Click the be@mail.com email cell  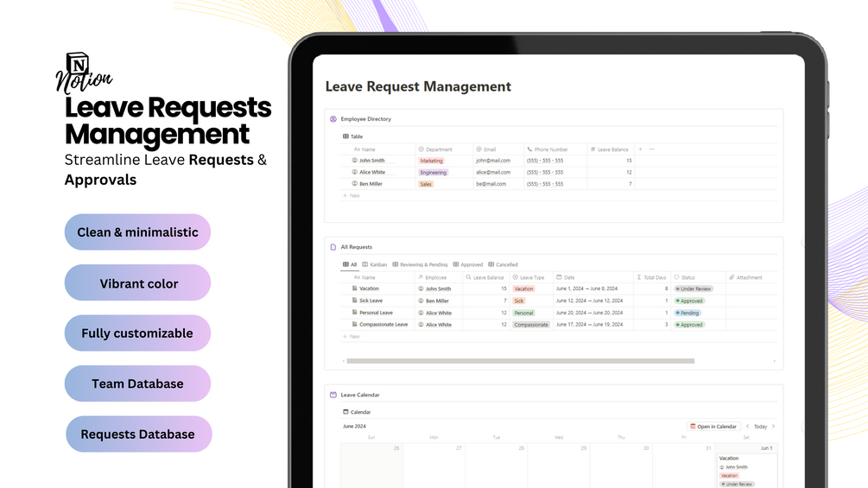491,184
